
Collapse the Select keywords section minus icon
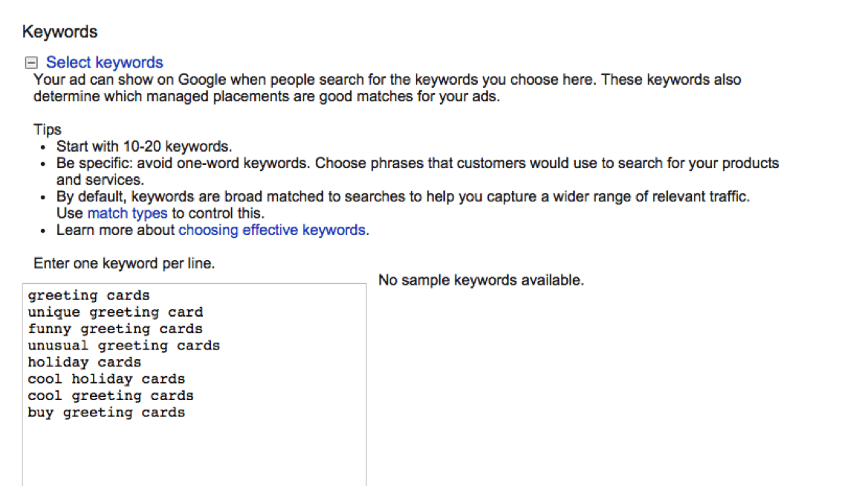click(30, 63)
